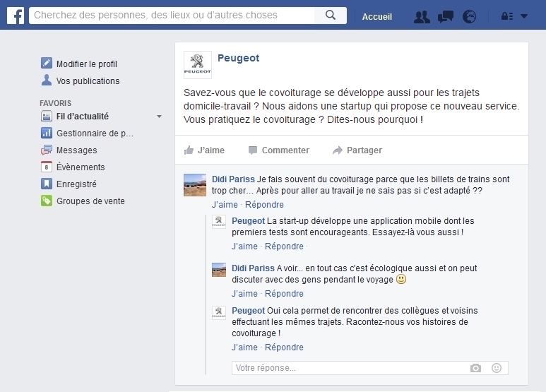Image resolution: width=546 pixels, height=392 pixels.
Task: Attach a photo with camera icon
Action: (x=475, y=368)
